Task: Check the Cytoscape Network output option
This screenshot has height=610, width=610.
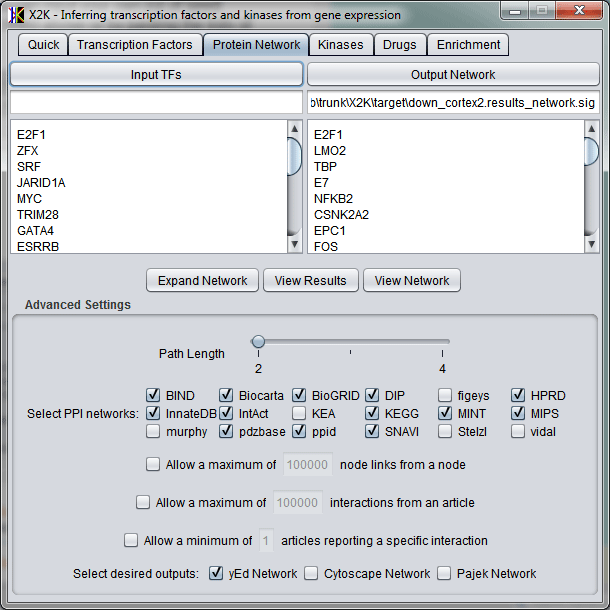Action: (x=312, y=574)
